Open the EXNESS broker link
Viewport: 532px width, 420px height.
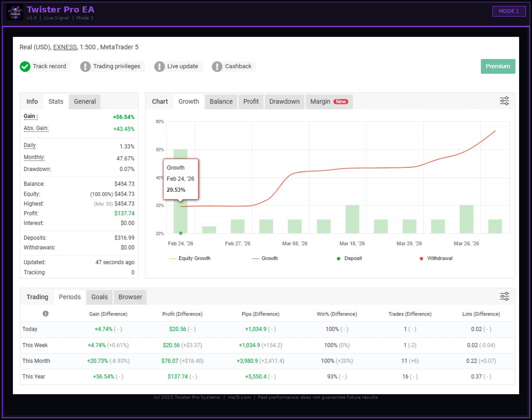point(65,47)
